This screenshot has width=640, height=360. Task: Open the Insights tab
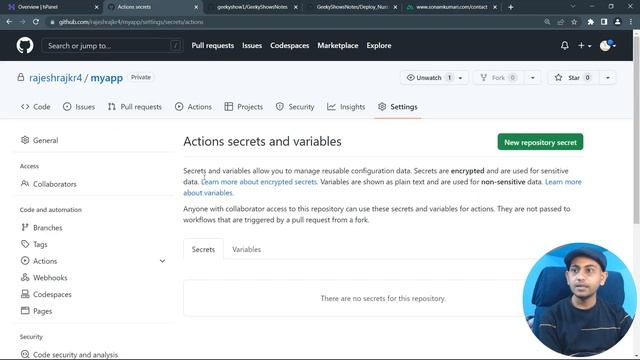(346, 107)
